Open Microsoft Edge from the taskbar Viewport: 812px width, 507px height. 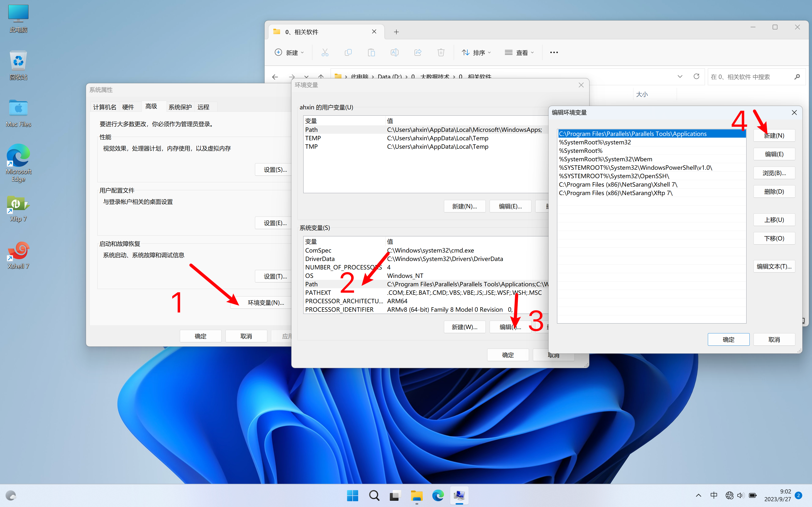(x=438, y=495)
